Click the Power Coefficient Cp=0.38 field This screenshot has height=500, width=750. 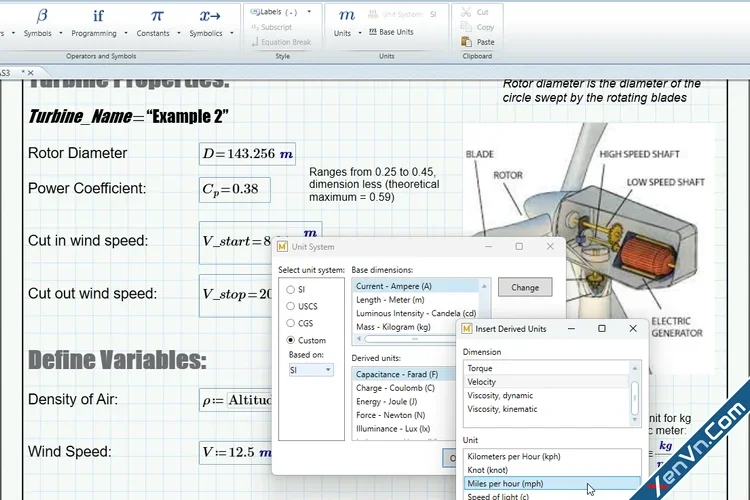(x=235, y=189)
